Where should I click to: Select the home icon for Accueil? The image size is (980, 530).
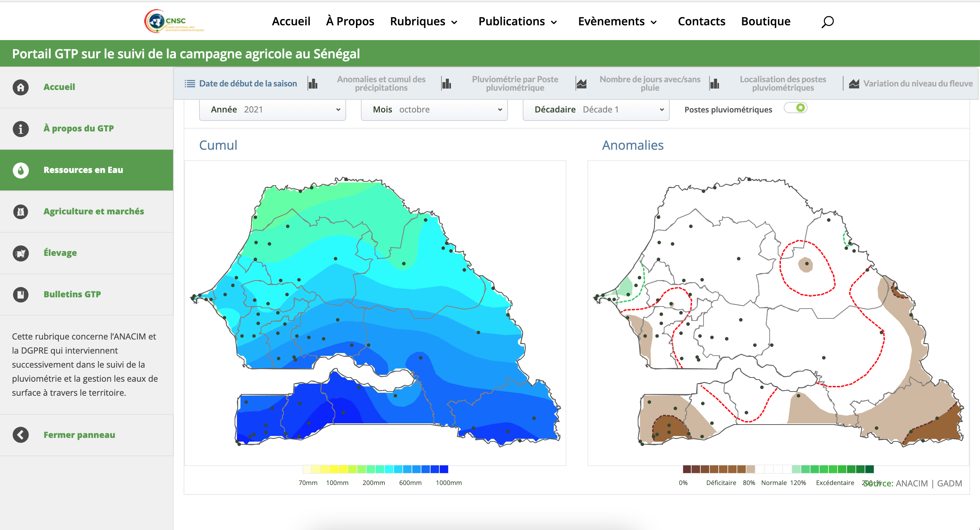[x=20, y=87]
